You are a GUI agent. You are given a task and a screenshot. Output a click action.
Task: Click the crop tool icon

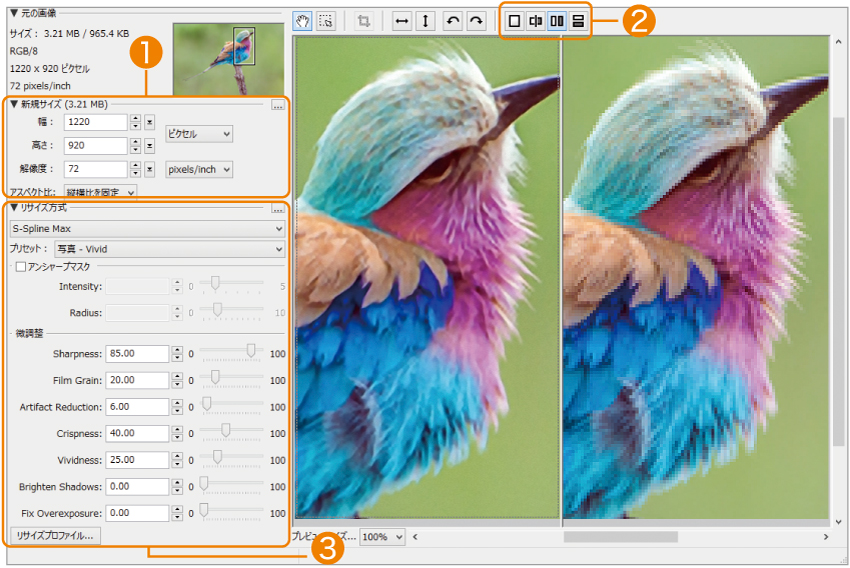(365, 20)
